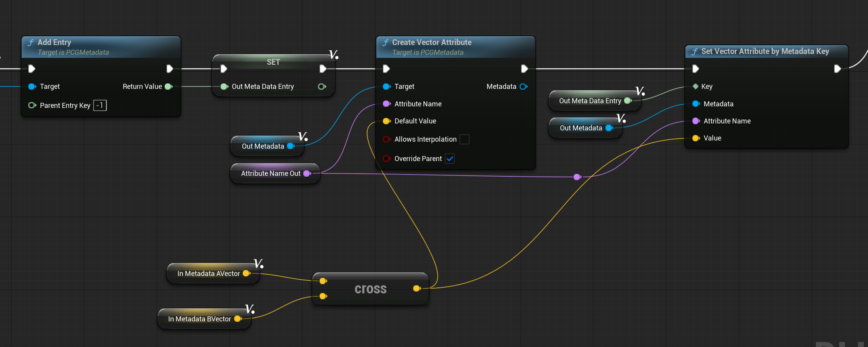Viewport: 868px width, 347px height.
Task: Click the Parent Entry Key input pin
Action: pyautogui.click(x=32, y=106)
